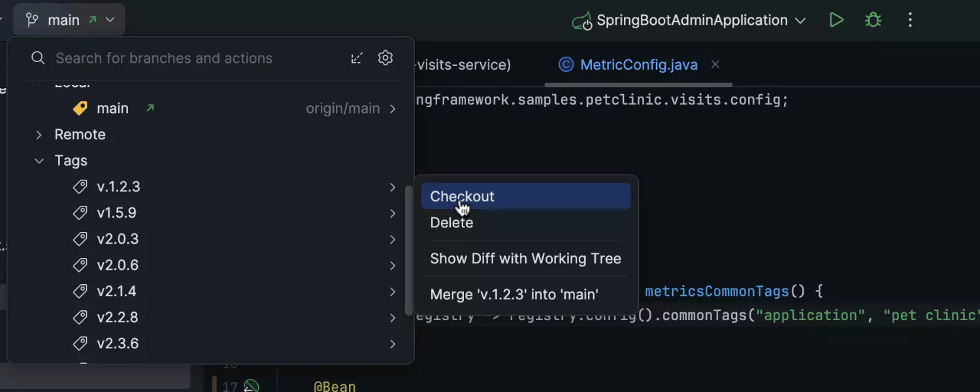Select the v2.1.4 tag entry
Image resolution: width=980 pixels, height=392 pixels.
[x=117, y=291]
